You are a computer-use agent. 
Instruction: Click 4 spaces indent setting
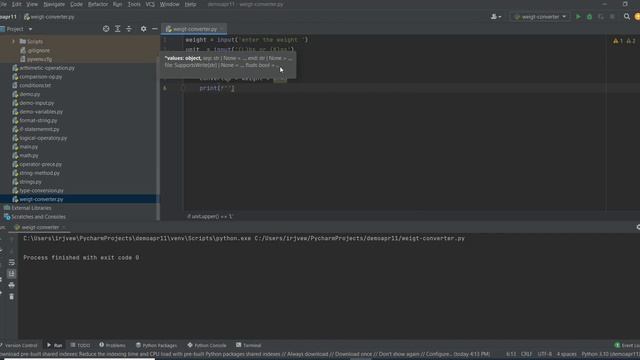(x=567, y=354)
